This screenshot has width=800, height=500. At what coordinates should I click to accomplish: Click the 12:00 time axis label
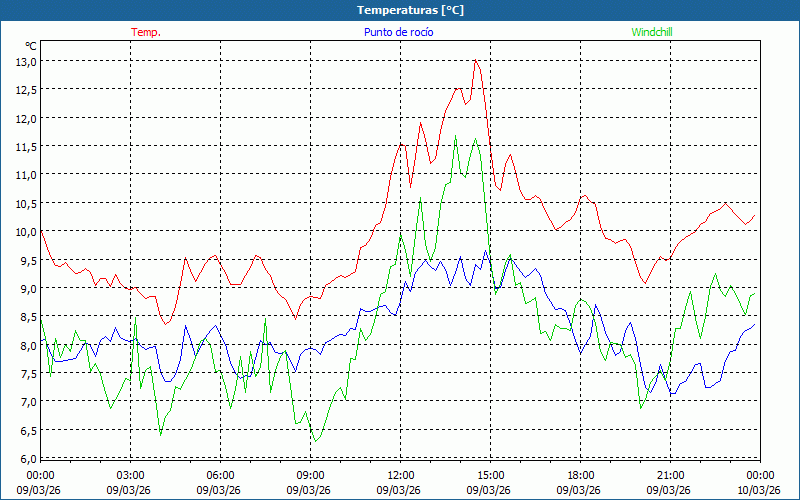coord(401,475)
